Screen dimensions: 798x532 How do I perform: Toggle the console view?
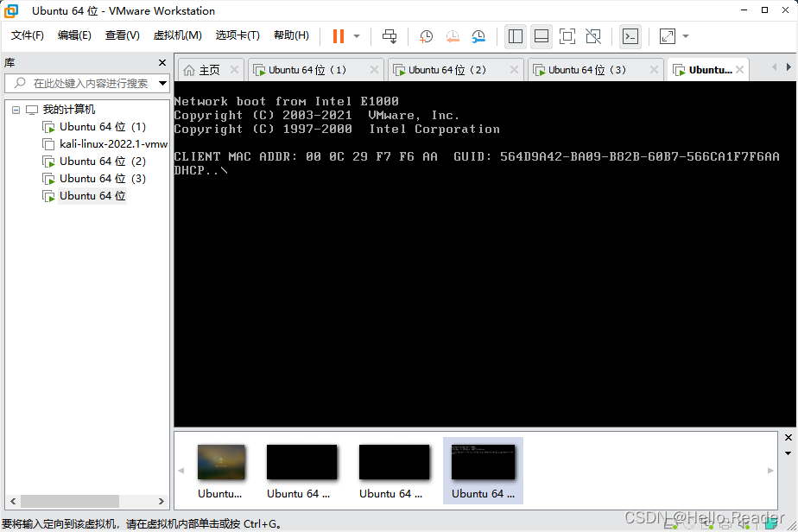pos(630,36)
